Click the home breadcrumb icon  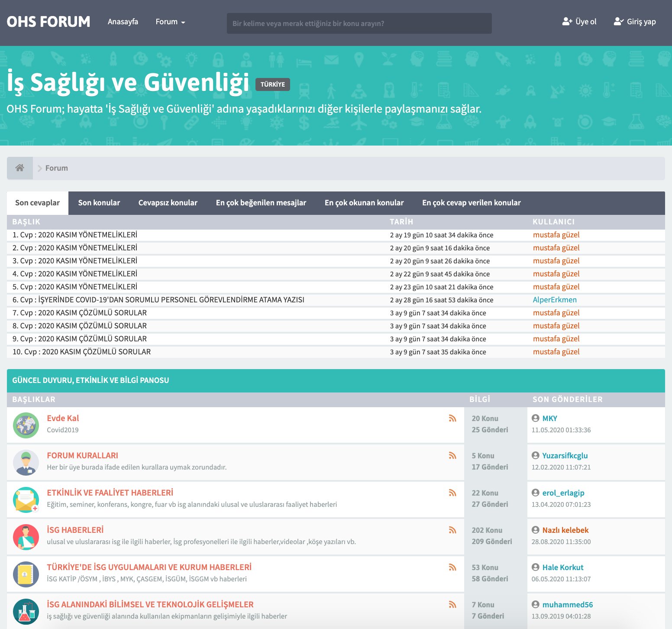(19, 168)
